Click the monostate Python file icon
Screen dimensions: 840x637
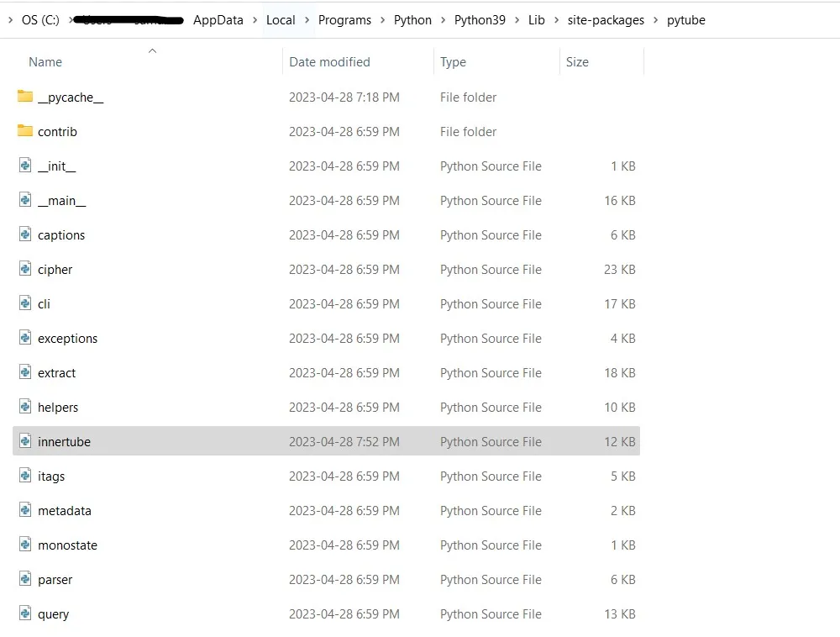click(25, 545)
